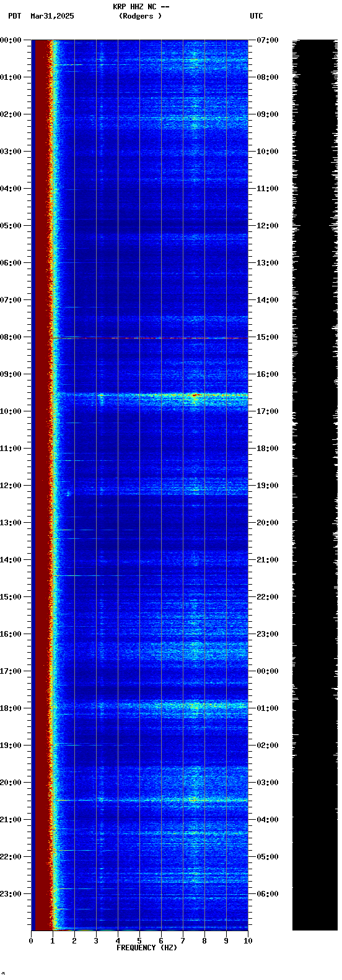Click the '06:00' UTC time label
Screen dimensions: 342x980
coord(268,894)
